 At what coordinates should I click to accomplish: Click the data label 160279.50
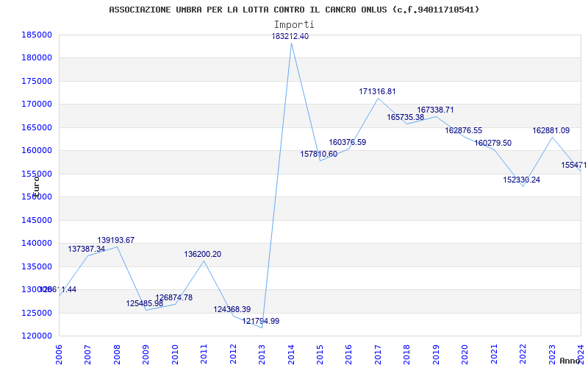pyautogui.click(x=492, y=143)
